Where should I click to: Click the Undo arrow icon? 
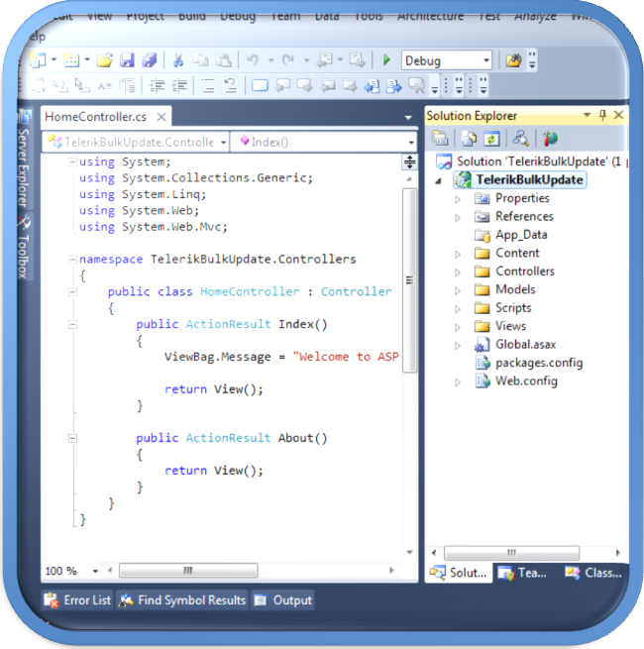coord(253,60)
